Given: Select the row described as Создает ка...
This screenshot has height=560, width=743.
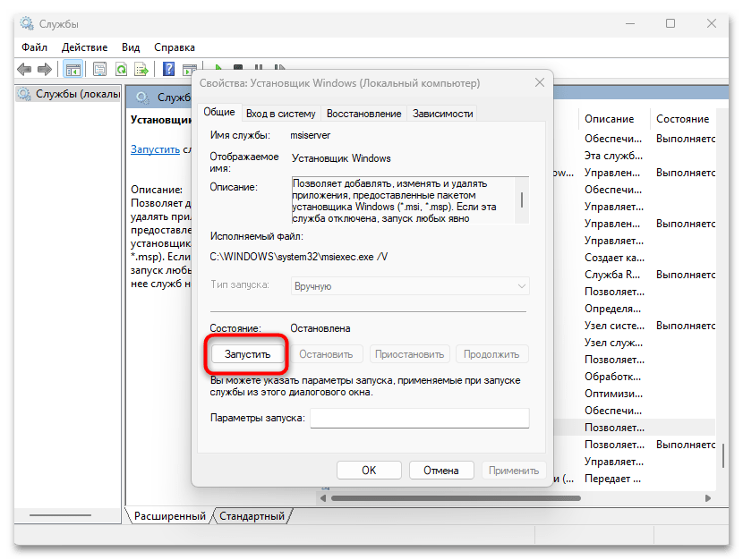Looking at the screenshot, I should pyautogui.click(x=614, y=258).
